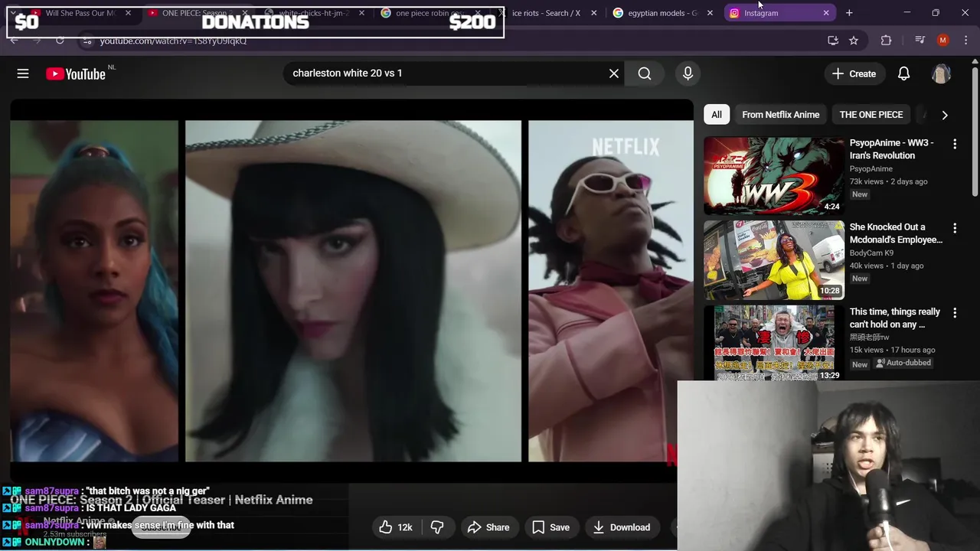Screen dimensions: 980x551
Task: Download the video
Action: coord(622,527)
